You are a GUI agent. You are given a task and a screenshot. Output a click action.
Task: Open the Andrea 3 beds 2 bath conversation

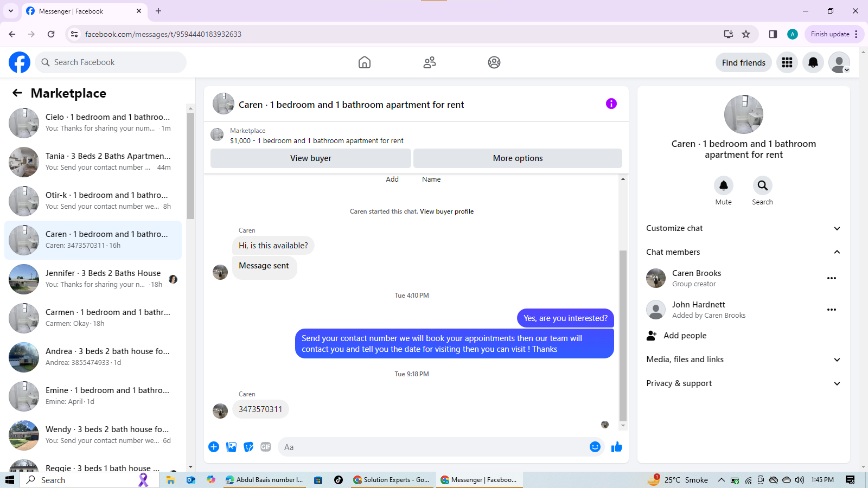pyautogui.click(x=93, y=357)
